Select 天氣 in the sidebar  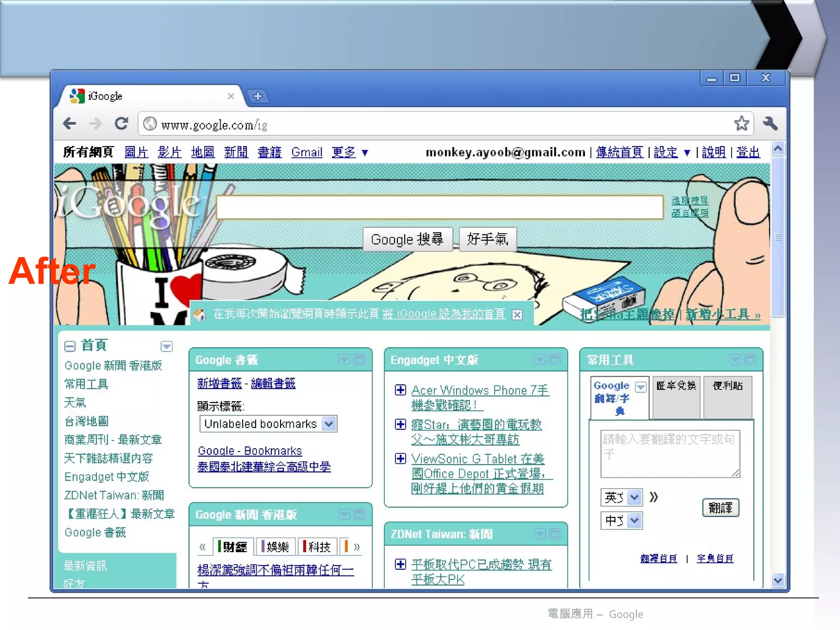coord(75,402)
